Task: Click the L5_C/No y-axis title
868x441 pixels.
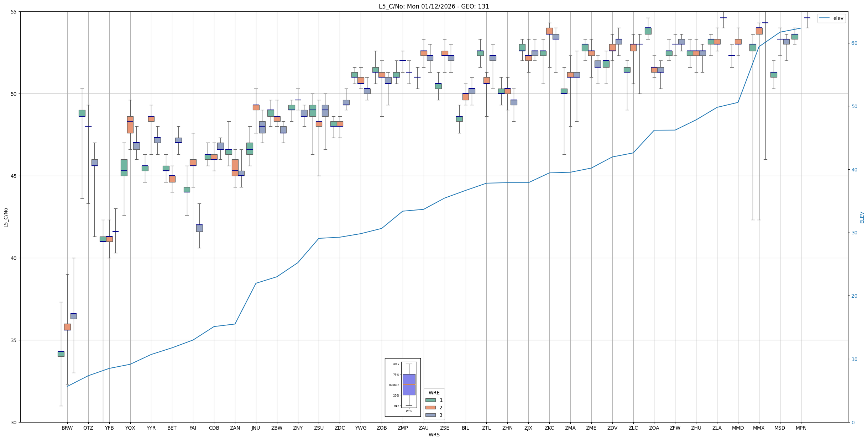Action: [x=6, y=217]
